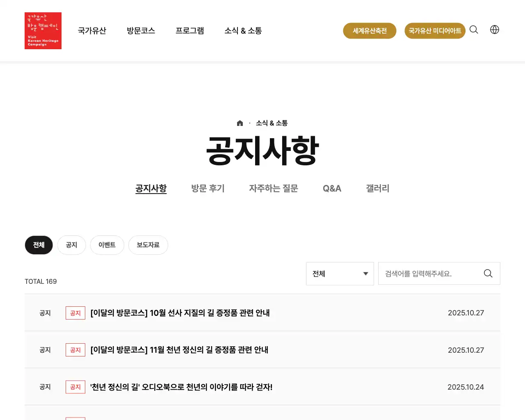
Task: Click the home icon in the breadcrumb
Action: 240,122
